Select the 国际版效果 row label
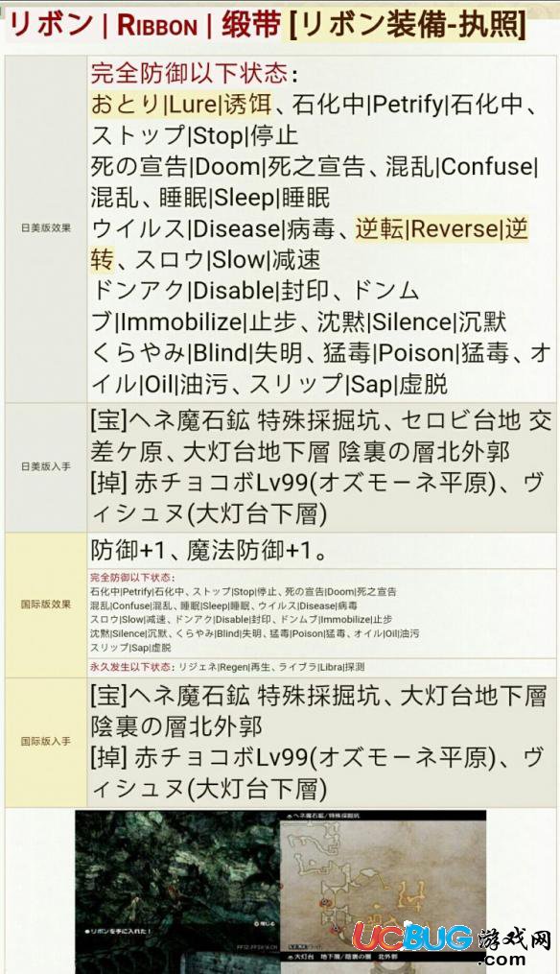The image size is (560, 974). (x=46, y=604)
